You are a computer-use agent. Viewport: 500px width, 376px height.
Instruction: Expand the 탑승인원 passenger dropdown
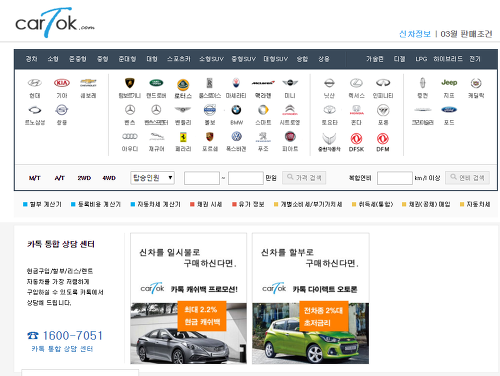pos(152,178)
